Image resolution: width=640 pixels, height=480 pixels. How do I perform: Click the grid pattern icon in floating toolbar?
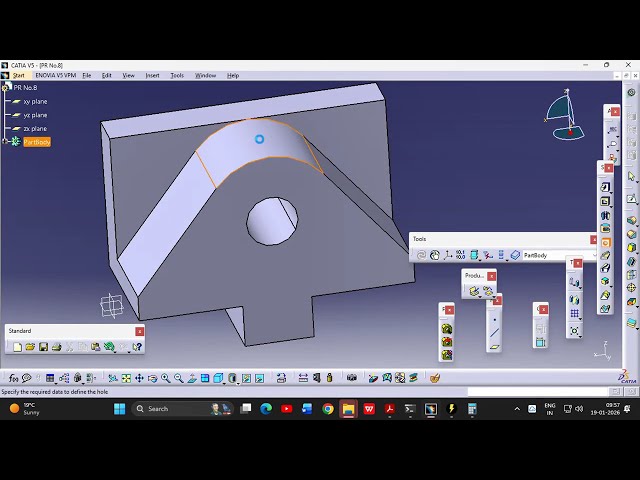click(574, 313)
